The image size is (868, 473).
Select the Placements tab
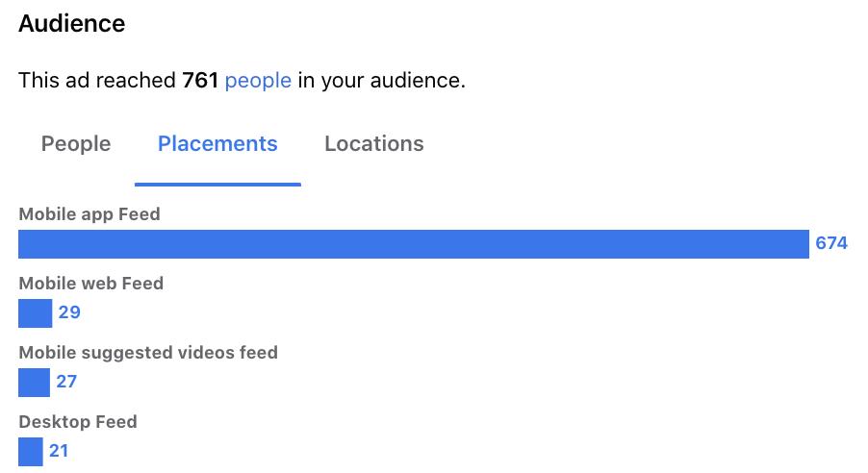pos(217,144)
